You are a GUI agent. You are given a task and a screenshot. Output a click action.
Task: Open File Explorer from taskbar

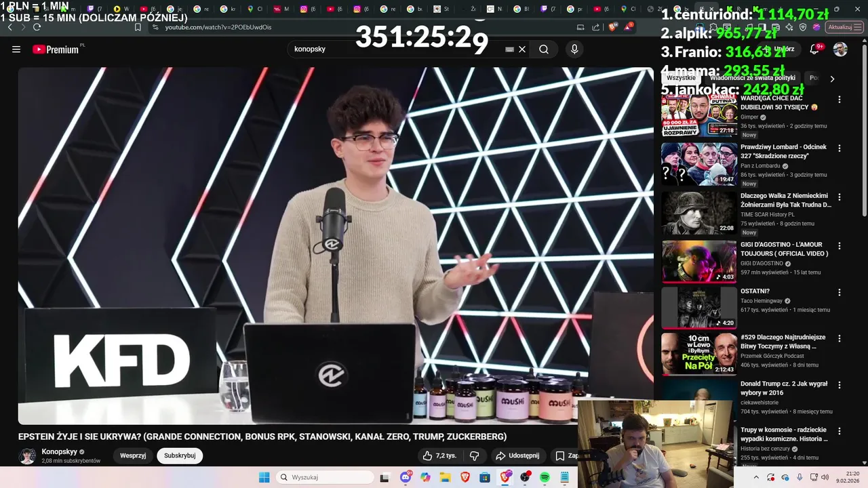click(x=445, y=477)
